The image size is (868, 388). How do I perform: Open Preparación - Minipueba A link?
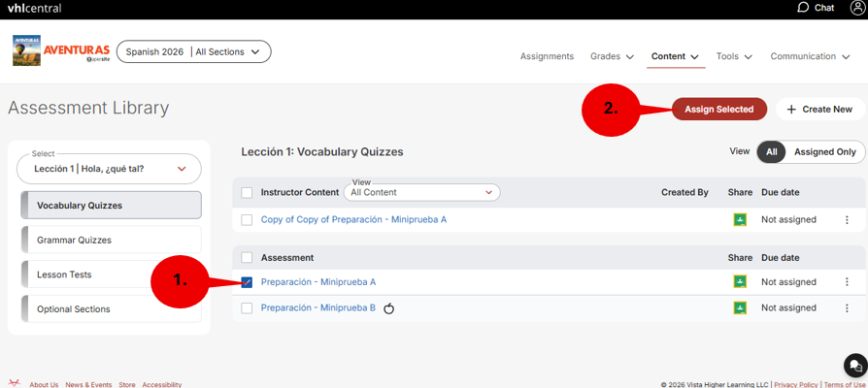click(318, 282)
